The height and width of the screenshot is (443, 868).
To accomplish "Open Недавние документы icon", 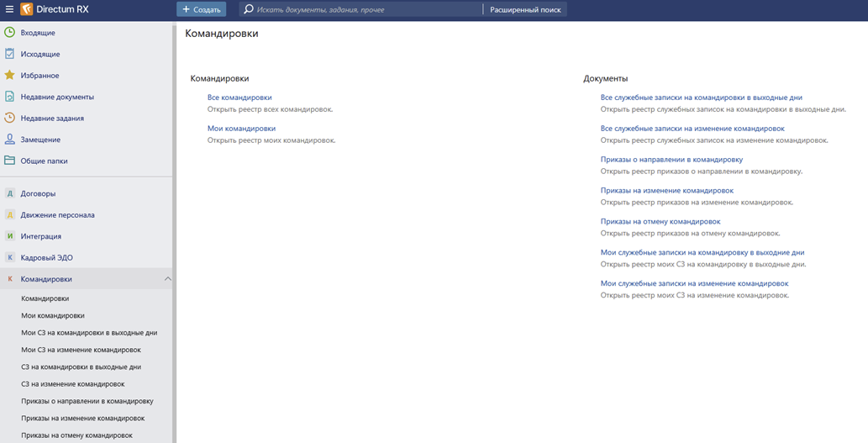I will pos(10,97).
